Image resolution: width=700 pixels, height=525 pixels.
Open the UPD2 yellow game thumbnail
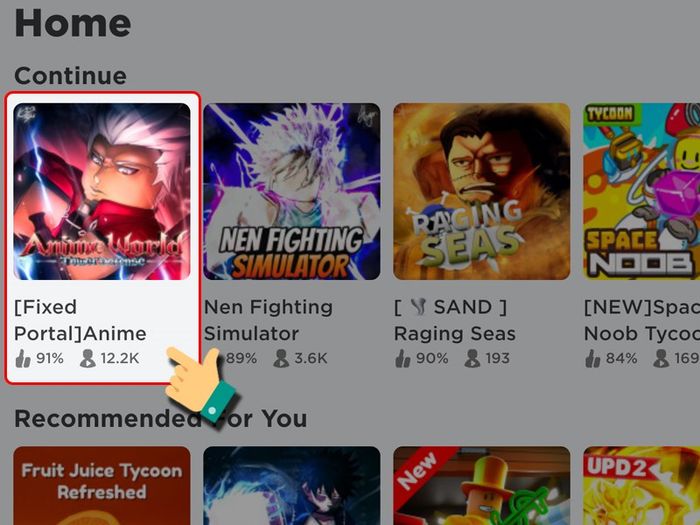coord(642,486)
